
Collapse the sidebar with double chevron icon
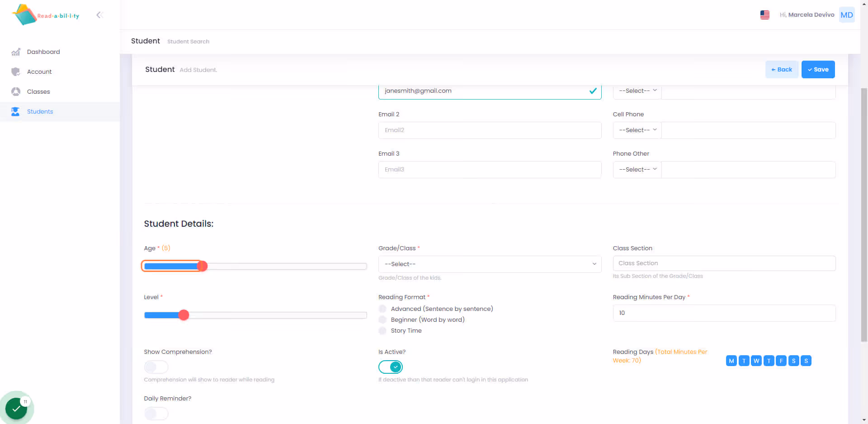100,15
